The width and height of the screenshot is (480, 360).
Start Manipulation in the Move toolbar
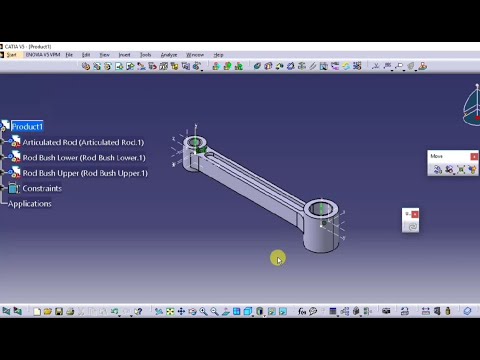click(437, 169)
